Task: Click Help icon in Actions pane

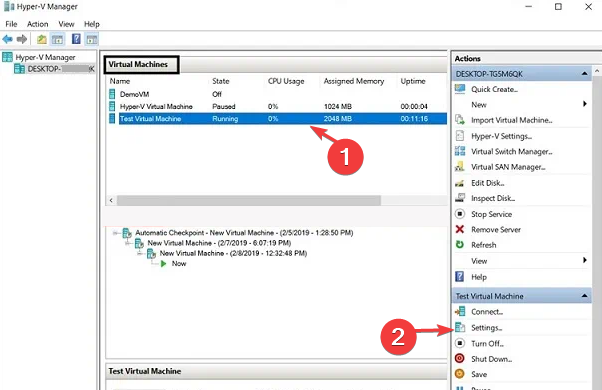Action: [460, 277]
